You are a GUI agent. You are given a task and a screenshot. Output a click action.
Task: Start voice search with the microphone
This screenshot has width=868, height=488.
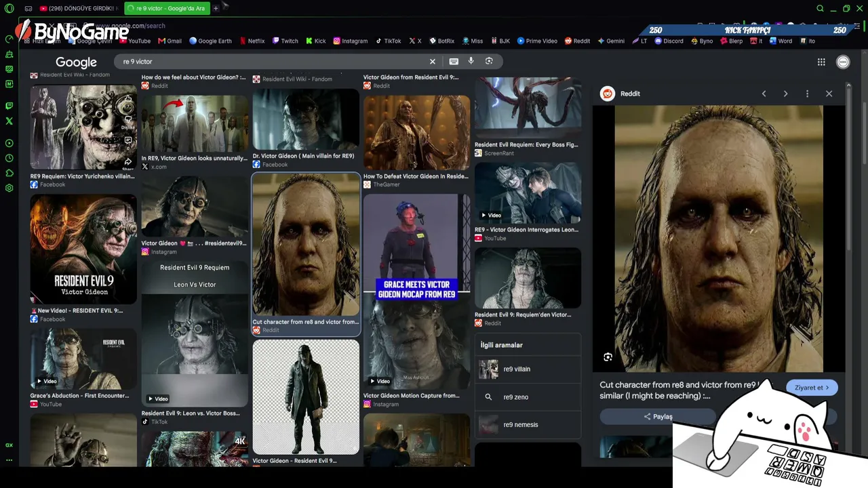pos(471,62)
